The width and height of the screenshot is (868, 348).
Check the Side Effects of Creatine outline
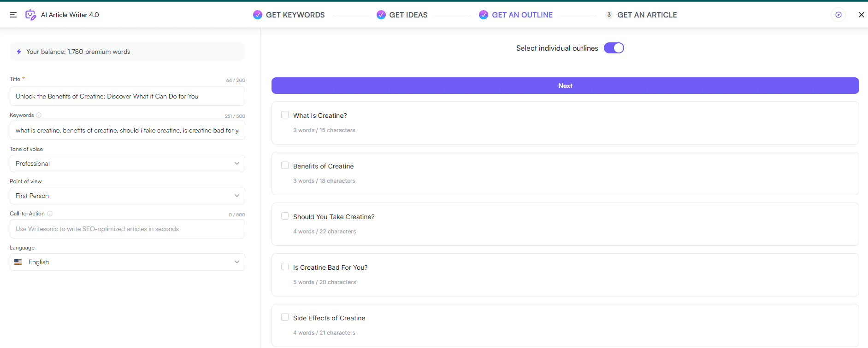click(285, 317)
